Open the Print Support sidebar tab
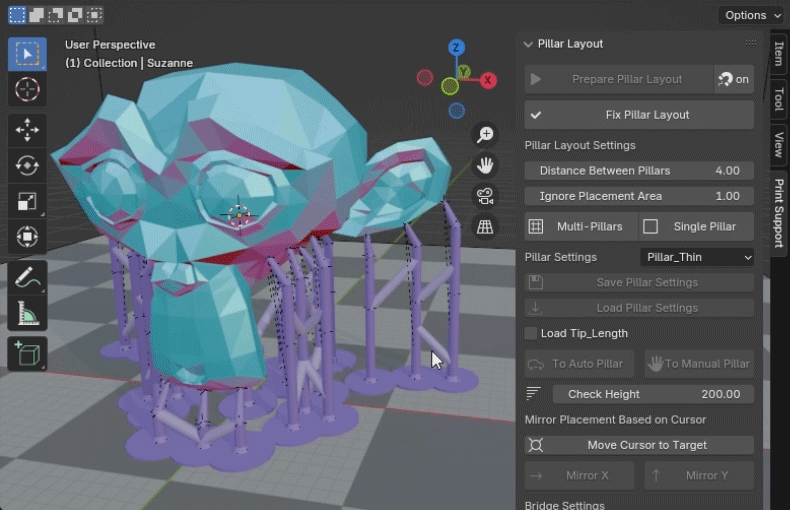 pyautogui.click(x=779, y=213)
